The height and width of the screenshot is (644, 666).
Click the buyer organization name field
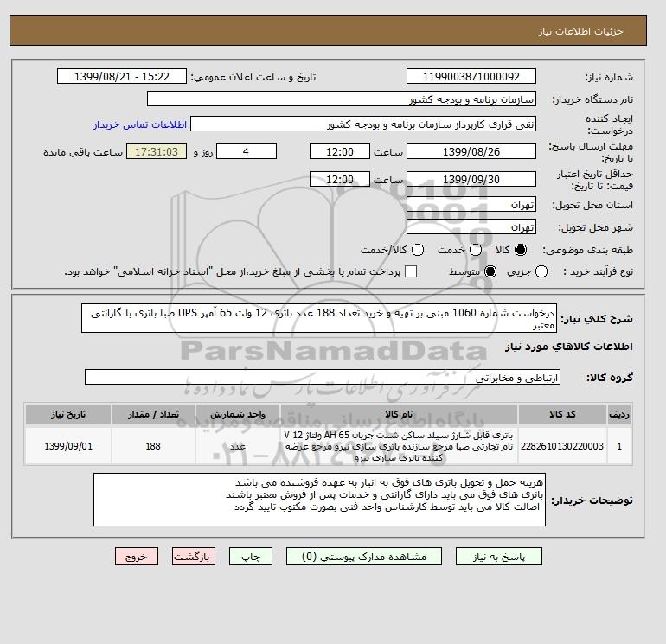pos(342,99)
